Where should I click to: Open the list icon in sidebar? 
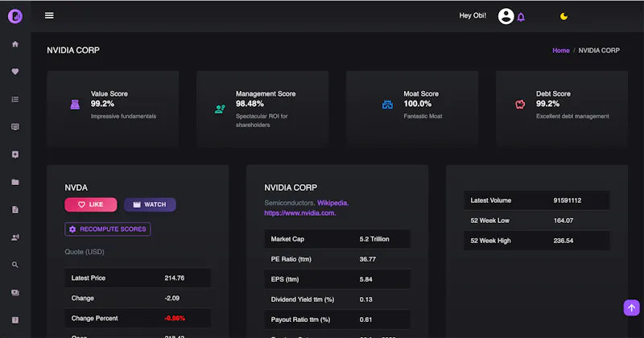[x=15, y=99]
